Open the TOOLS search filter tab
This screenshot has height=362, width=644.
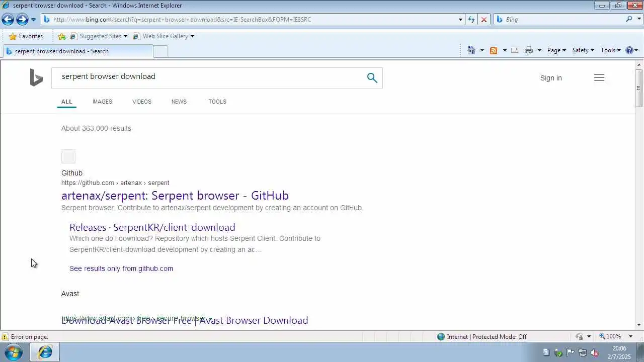click(x=217, y=102)
